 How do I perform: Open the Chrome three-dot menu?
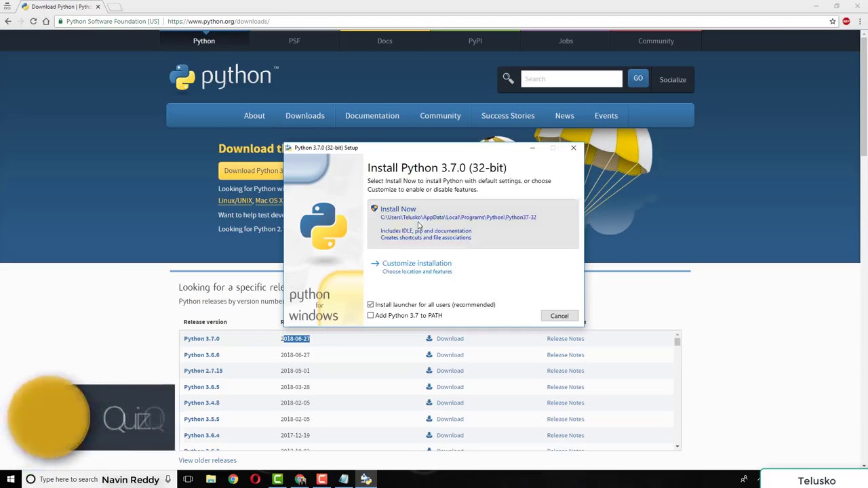click(859, 21)
